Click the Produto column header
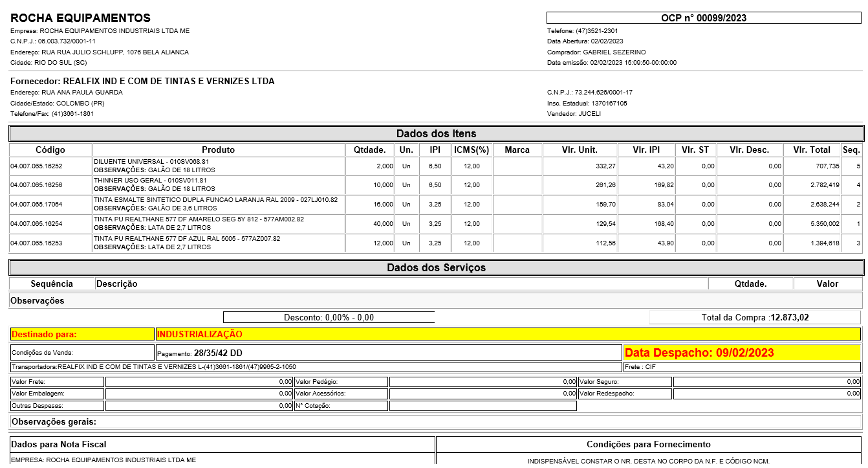 tap(218, 150)
